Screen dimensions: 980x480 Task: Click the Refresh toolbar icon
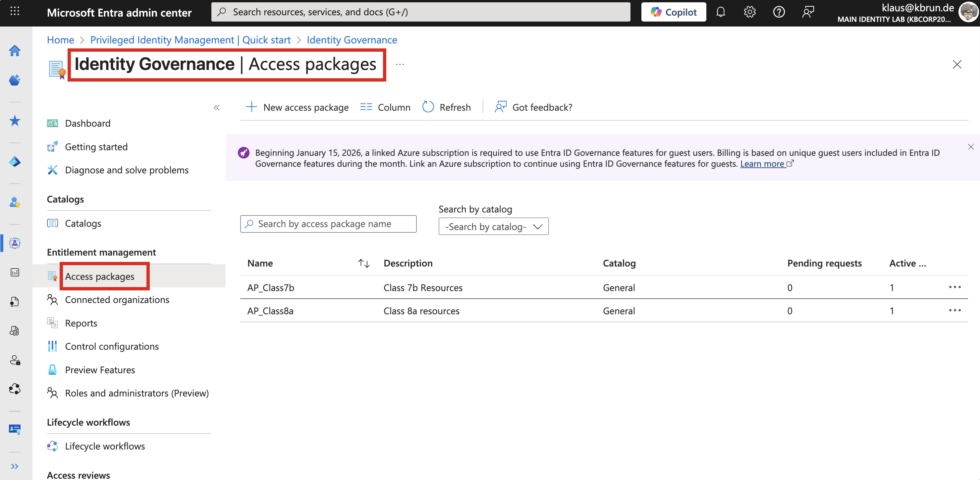pyautogui.click(x=428, y=107)
